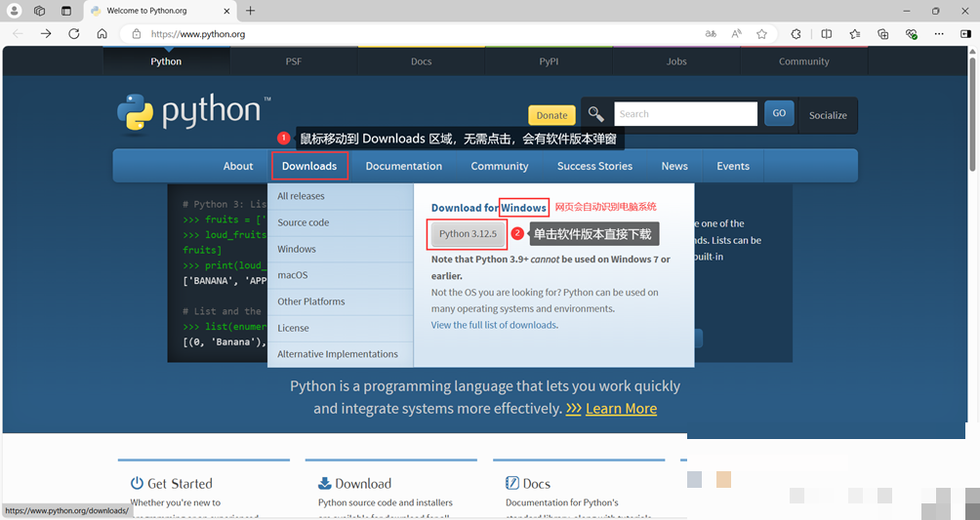Open the Downloads navigation menu
The image size is (980, 520).
click(x=309, y=166)
